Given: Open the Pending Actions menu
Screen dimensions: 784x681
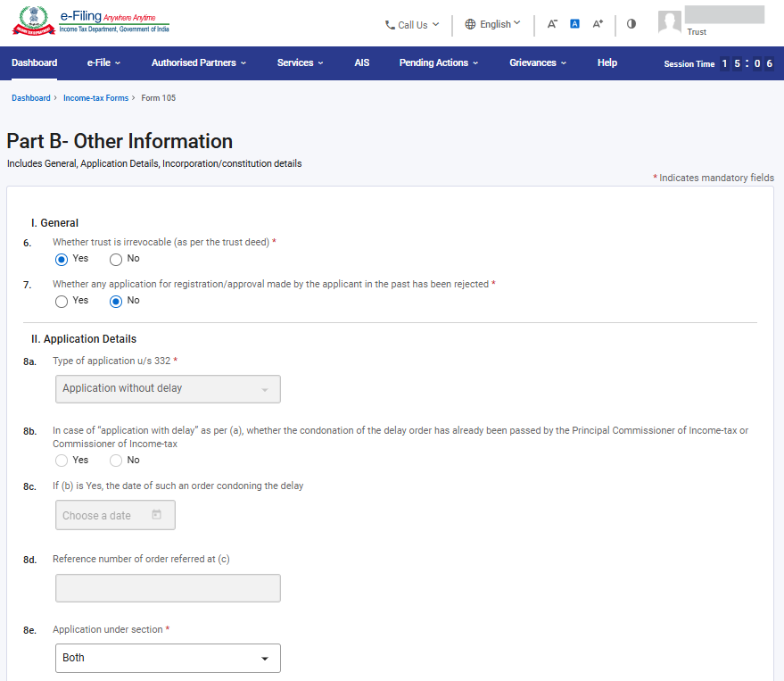Looking at the screenshot, I should pyautogui.click(x=438, y=63).
